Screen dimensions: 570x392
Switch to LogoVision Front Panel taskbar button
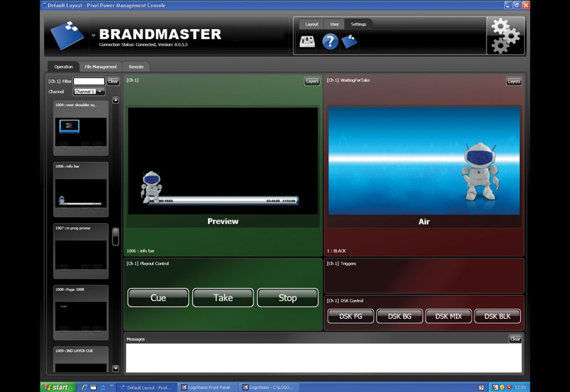click(x=208, y=387)
